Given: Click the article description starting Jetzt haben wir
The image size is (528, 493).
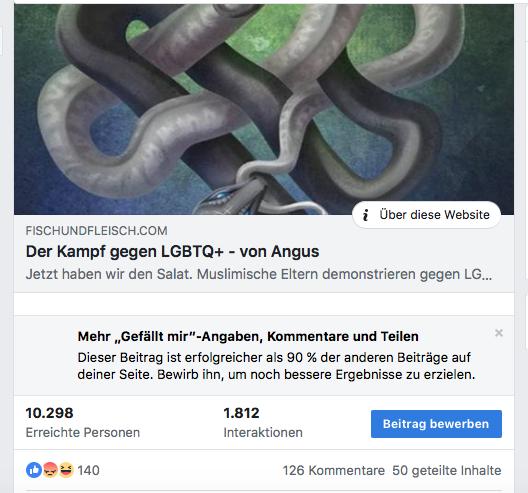Looking at the screenshot, I should [x=259, y=274].
